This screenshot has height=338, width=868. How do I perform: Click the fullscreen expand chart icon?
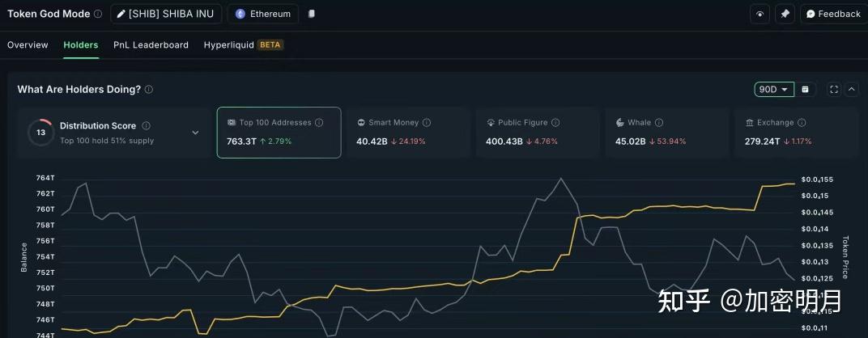[834, 89]
